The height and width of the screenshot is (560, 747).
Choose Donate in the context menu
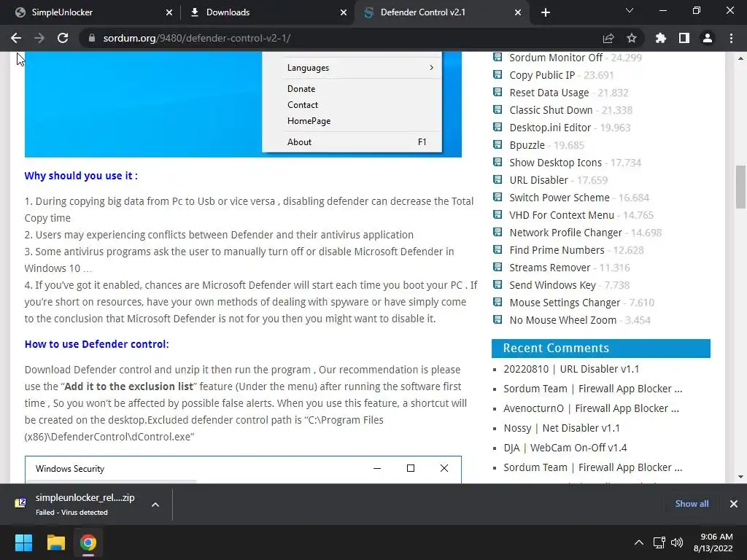pyautogui.click(x=301, y=88)
